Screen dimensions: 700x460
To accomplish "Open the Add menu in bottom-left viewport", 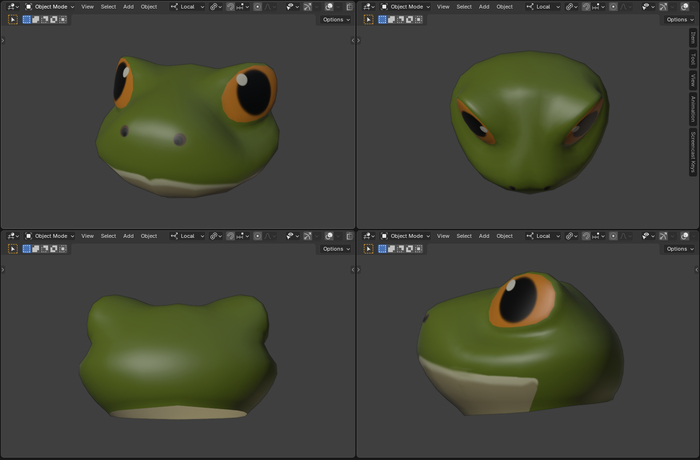I will coord(128,236).
